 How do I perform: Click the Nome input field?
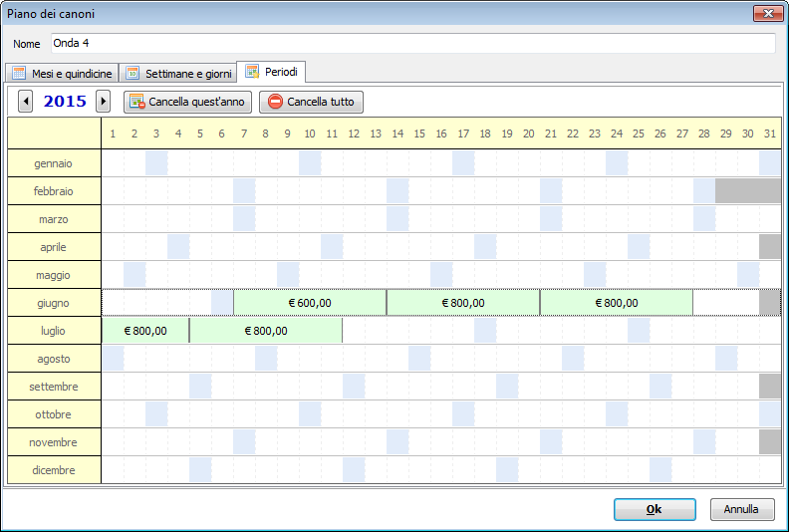coord(412,44)
